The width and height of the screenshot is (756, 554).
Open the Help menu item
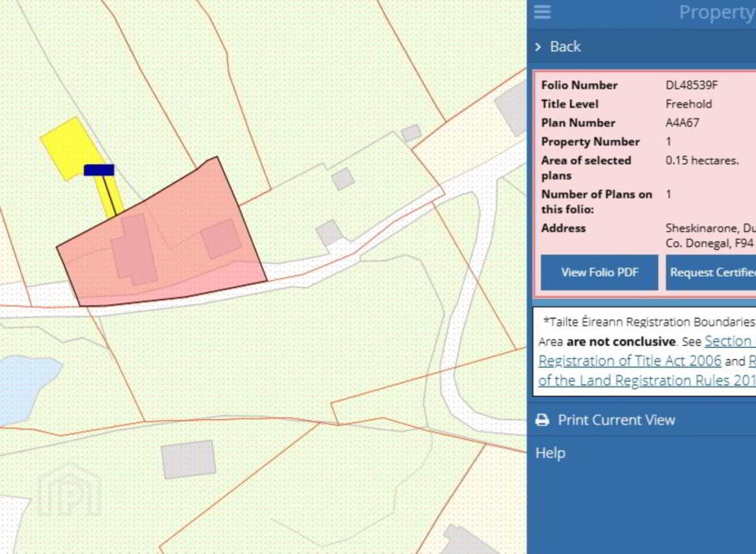pyautogui.click(x=550, y=454)
